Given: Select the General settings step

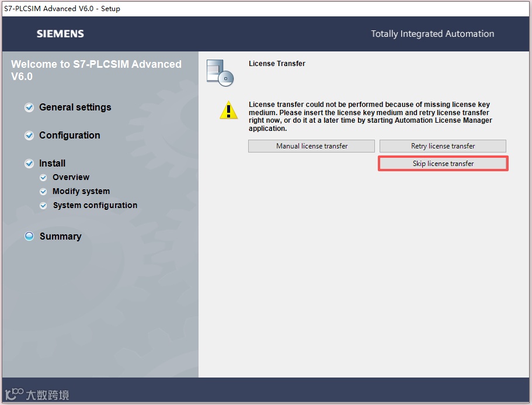Looking at the screenshot, I should [x=75, y=108].
